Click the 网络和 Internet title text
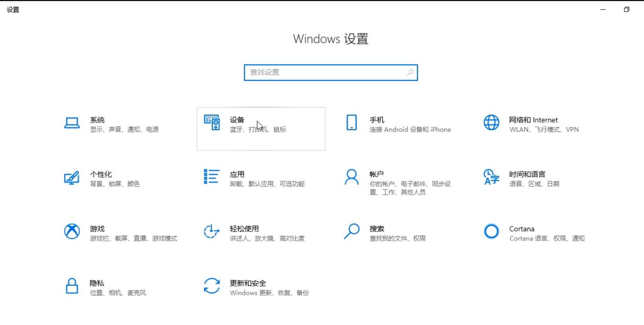The width and height of the screenshot is (644, 325). (x=533, y=120)
